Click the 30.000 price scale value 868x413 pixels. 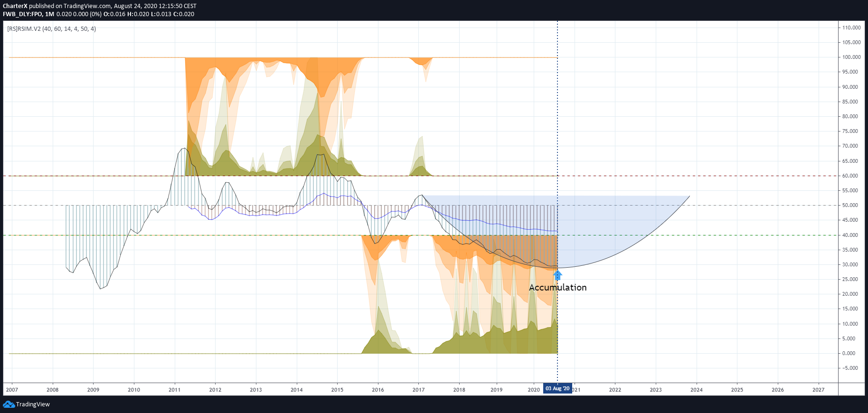click(850, 264)
